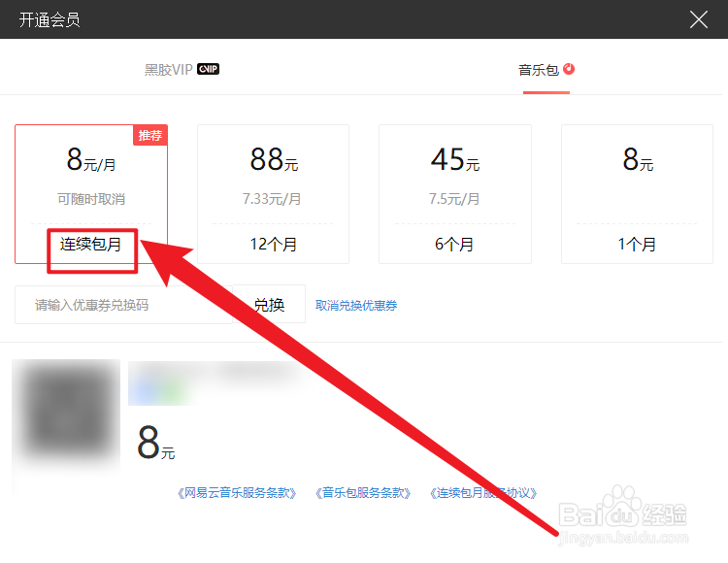Select the 45元 6个月 plan
The height and width of the screenshot is (563, 728).
[x=455, y=194]
